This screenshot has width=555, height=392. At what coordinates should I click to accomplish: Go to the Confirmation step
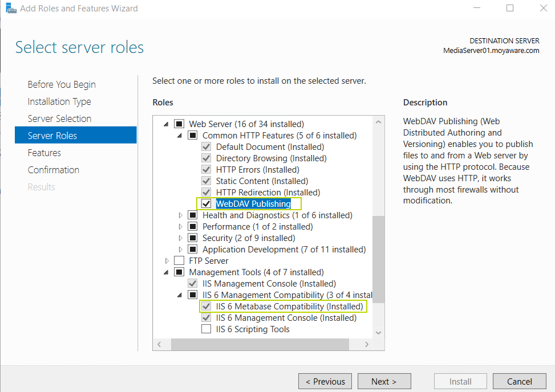54,170
